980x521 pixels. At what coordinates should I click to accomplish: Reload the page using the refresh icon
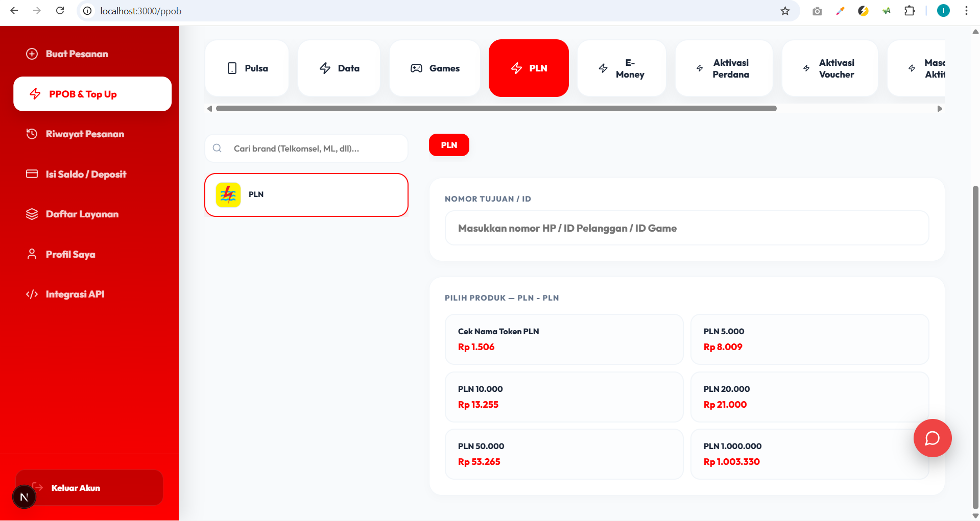(60, 11)
